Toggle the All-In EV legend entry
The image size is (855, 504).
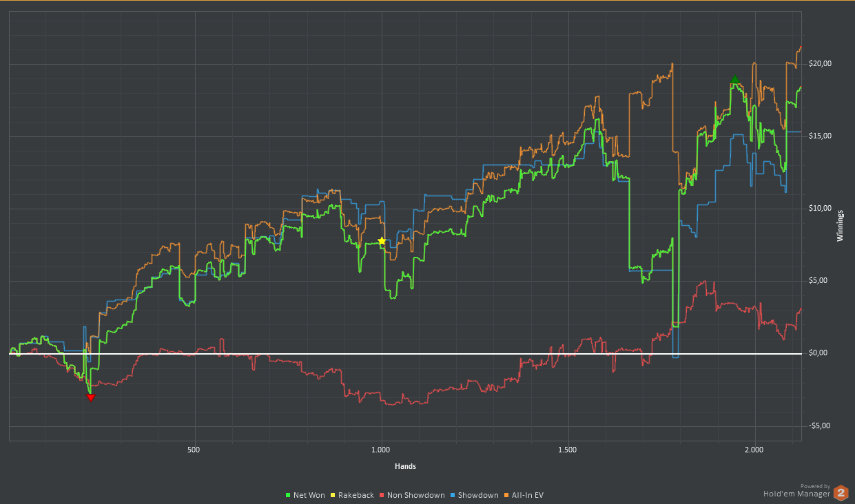pos(524,495)
